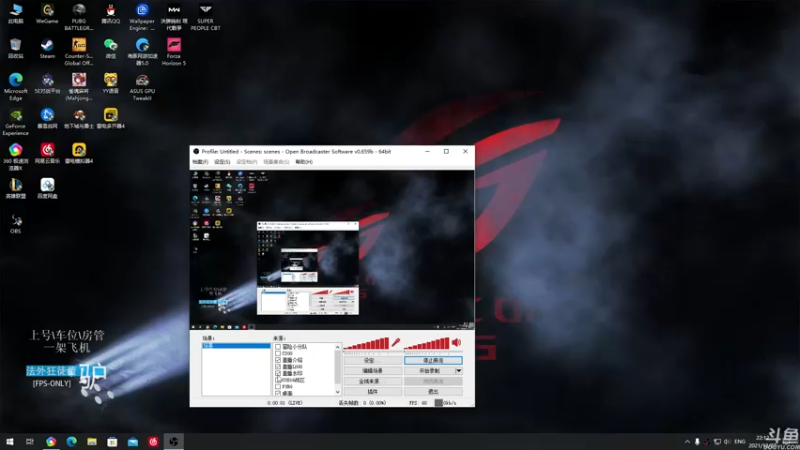Open the OBS desktop shortcut
This screenshot has width=800, height=450.
click(x=15, y=223)
